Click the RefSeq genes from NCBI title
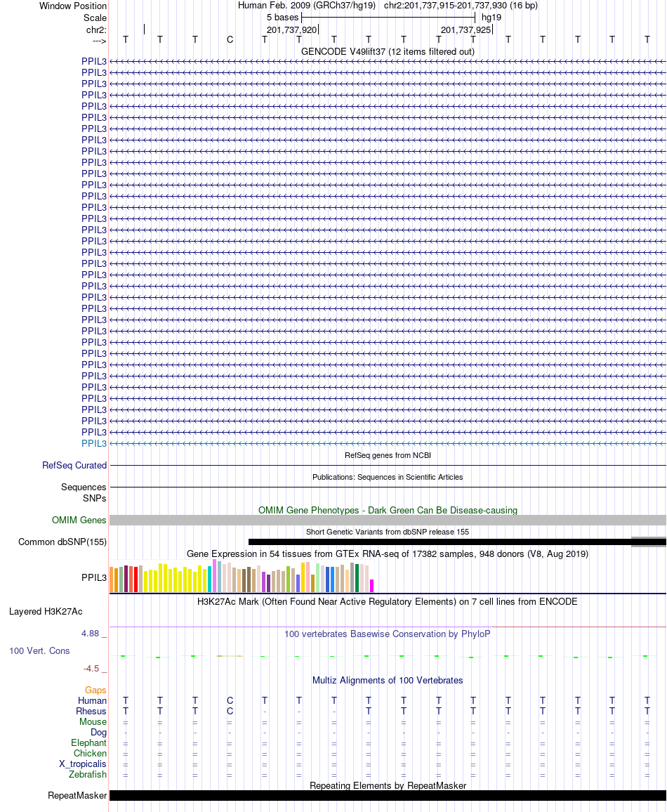 point(388,455)
